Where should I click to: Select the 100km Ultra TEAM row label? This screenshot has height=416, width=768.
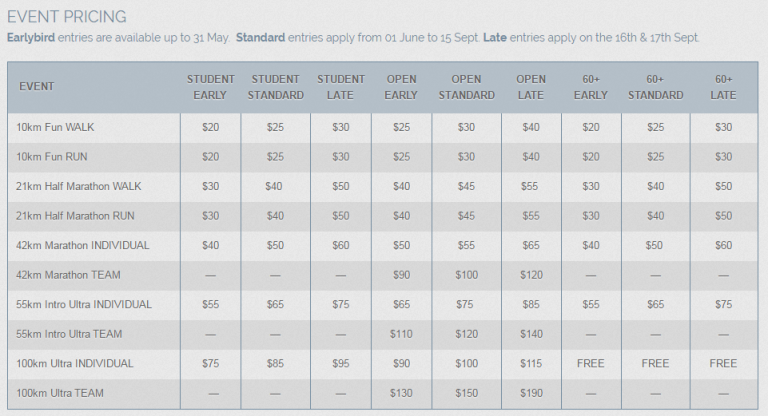60,393
